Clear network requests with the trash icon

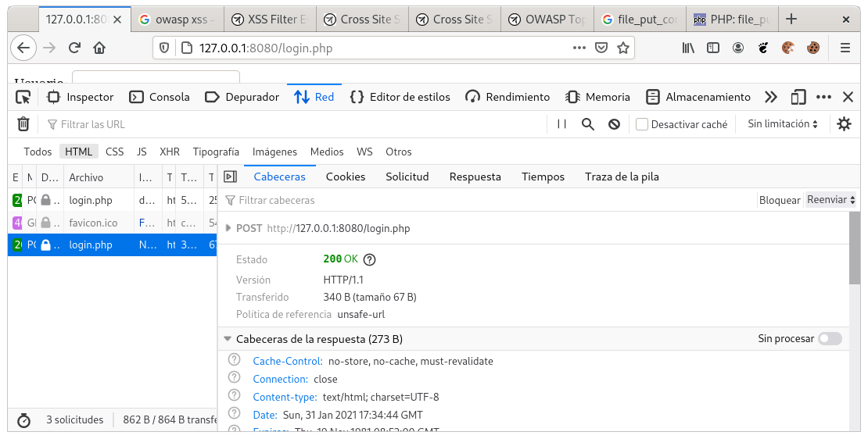coord(23,124)
